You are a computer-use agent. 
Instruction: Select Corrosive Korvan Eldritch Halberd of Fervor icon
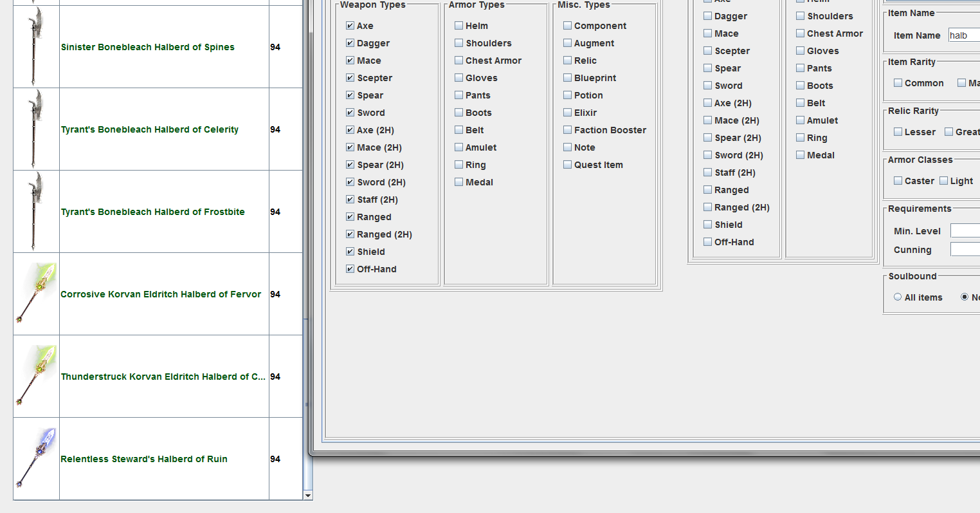(x=36, y=294)
